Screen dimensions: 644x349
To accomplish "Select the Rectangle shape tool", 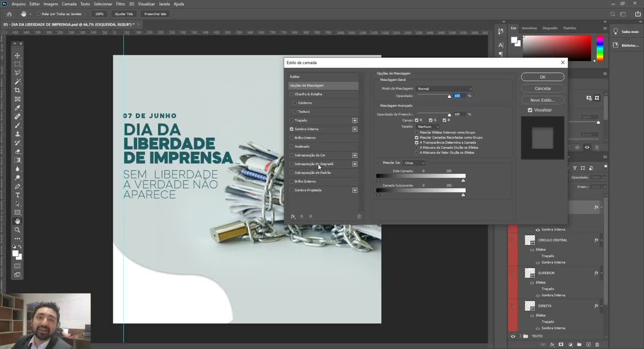I will pos(18,213).
